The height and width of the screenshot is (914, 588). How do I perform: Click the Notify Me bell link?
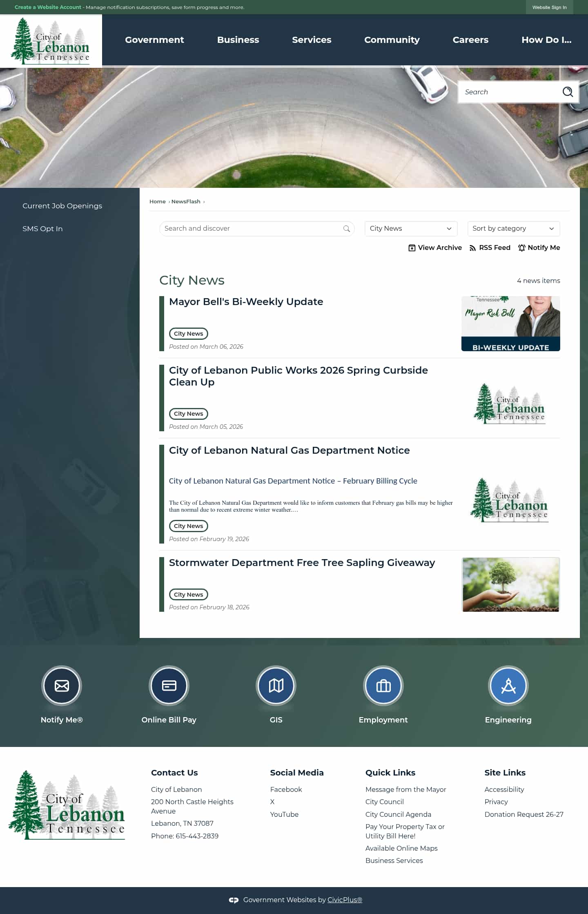[539, 247]
